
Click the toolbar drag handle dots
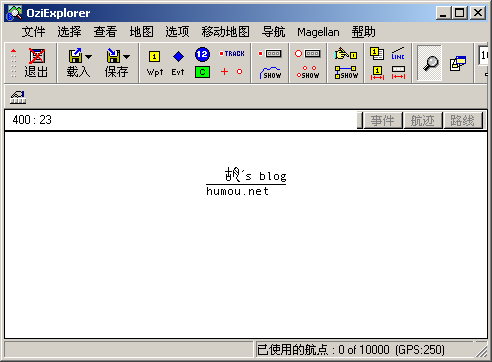click(13, 63)
